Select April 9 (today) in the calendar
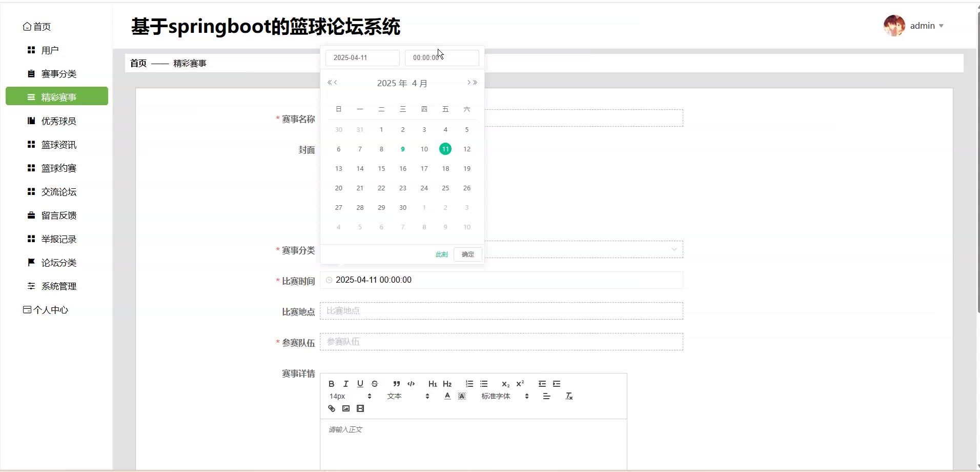Screen dimensions: 980x472 [x=403, y=149]
